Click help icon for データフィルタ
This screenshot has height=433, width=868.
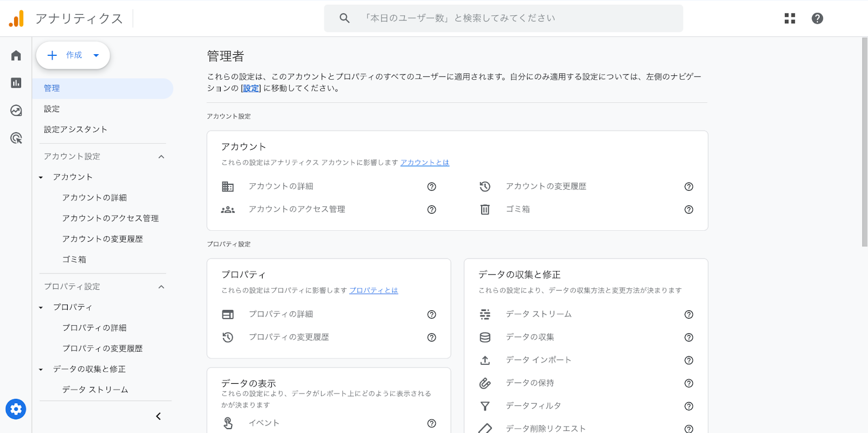point(689,406)
